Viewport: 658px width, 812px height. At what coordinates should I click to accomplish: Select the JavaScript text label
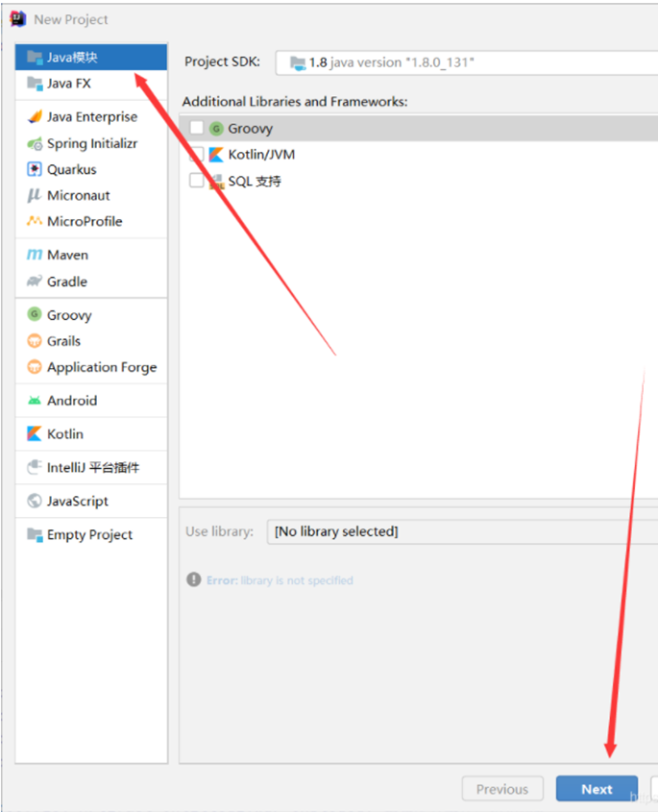78,502
